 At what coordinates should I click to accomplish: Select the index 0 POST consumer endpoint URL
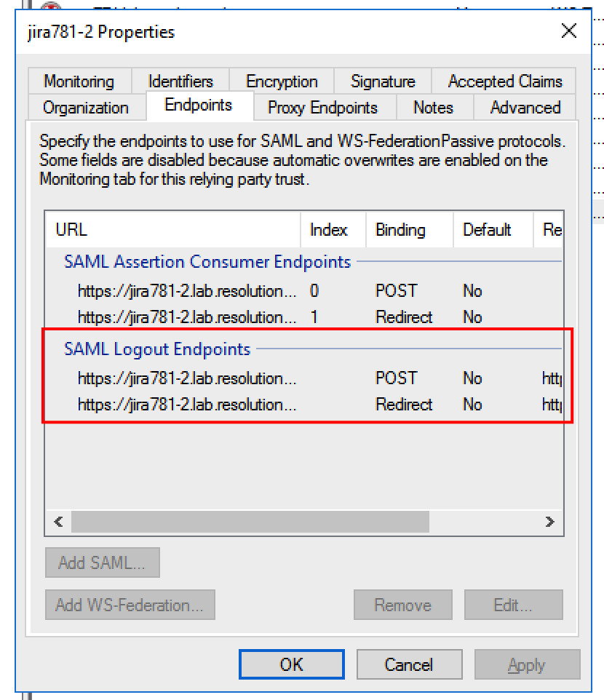187,291
